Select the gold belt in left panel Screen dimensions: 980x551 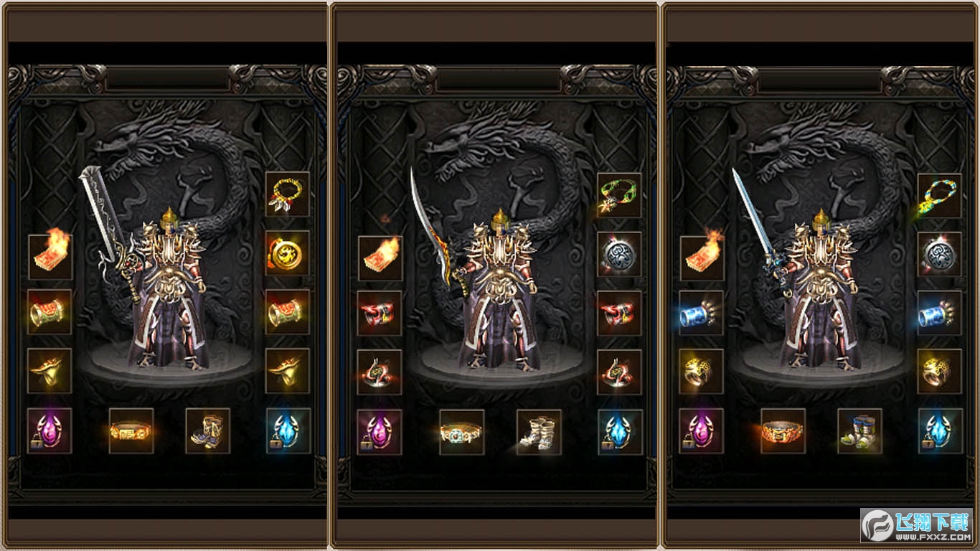[131, 430]
